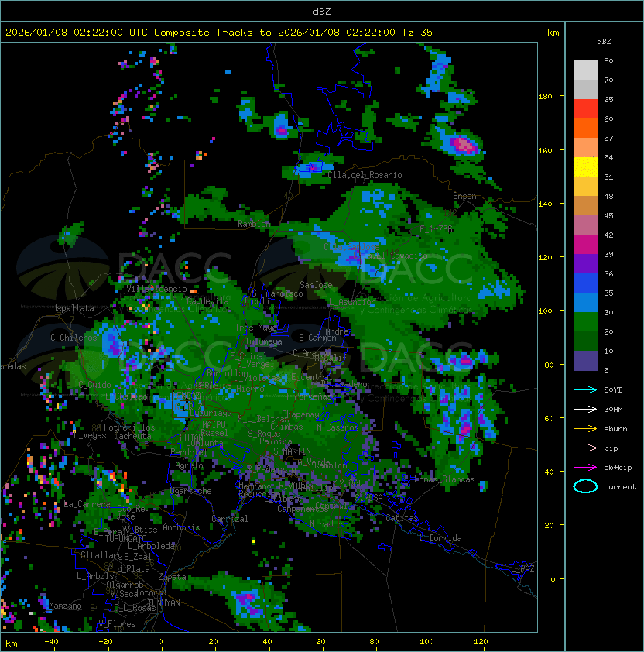The height and width of the screenshot is (652, 644).
Task: Click the yellow eburn arrow in legend
Action: click(x=585, y=429)
